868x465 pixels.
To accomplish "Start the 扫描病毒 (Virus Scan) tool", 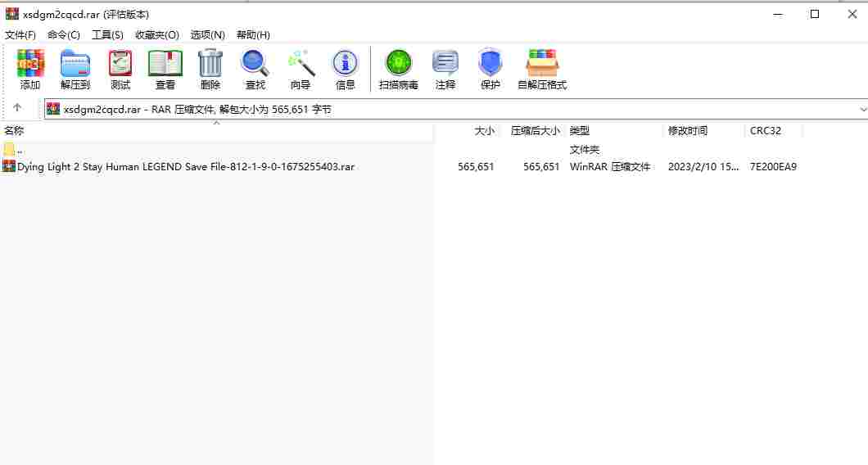I will 399,70.
